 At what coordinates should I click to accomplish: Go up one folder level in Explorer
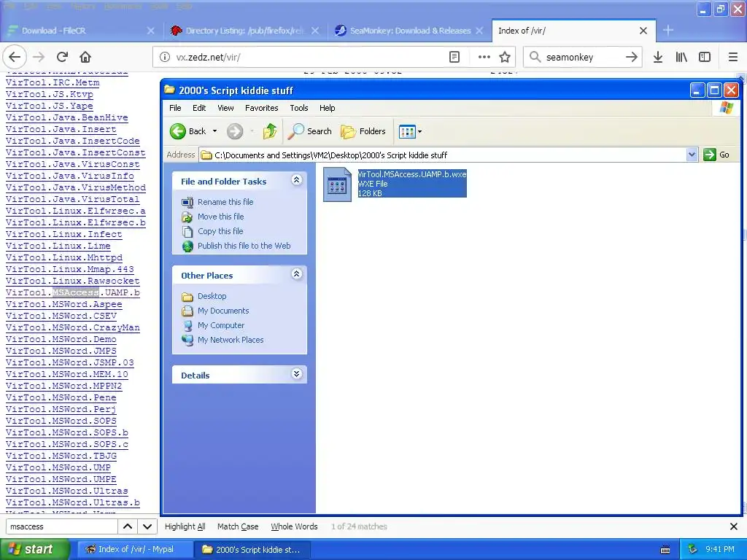point(270,131)
